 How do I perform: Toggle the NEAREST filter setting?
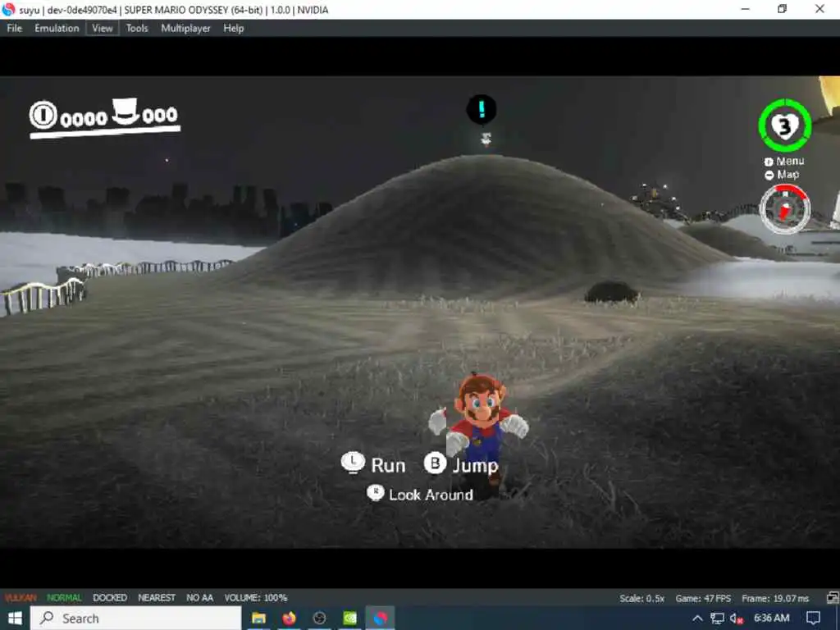(157, 597)
